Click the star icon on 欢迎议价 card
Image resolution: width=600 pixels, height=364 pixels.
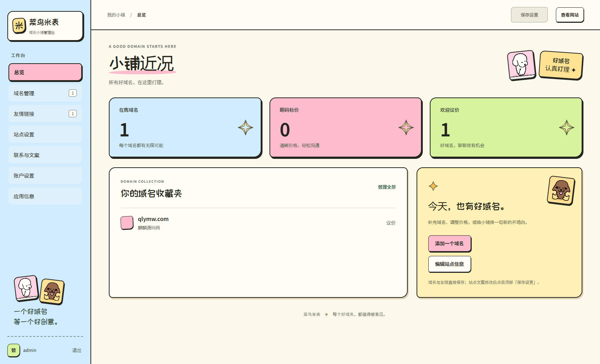(567, 128)
